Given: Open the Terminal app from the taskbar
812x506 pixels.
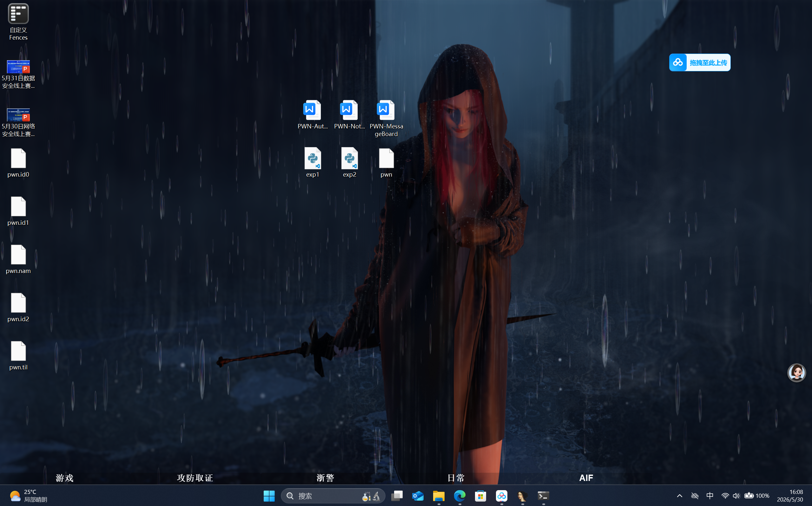Looking at the screenshot, I should (544, 496).
